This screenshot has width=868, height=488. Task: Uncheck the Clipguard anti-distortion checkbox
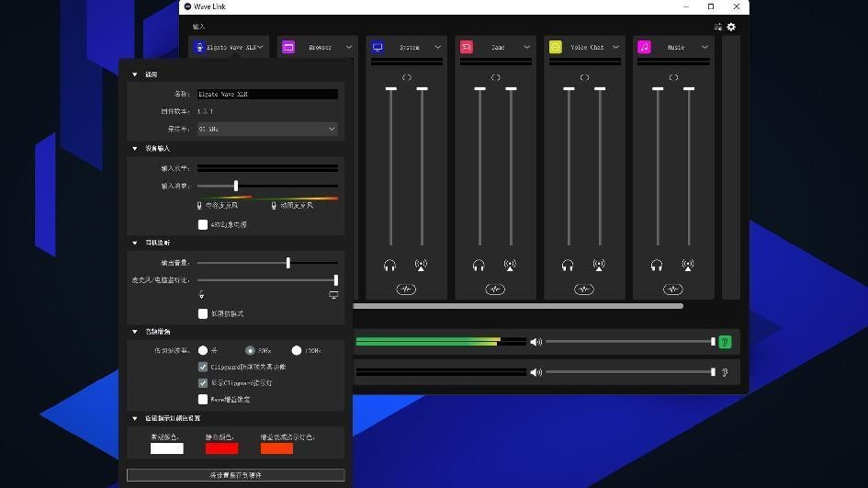click(x=203, y=367)
